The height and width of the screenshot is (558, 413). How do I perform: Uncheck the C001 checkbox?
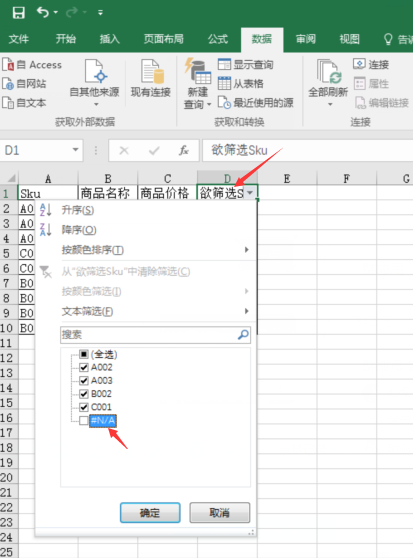click(x=84, y=407)
